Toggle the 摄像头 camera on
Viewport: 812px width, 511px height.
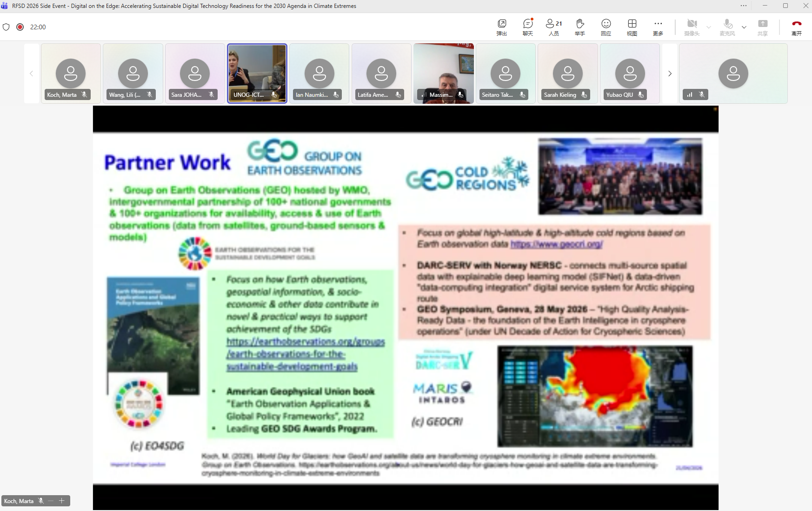(692, 27)
